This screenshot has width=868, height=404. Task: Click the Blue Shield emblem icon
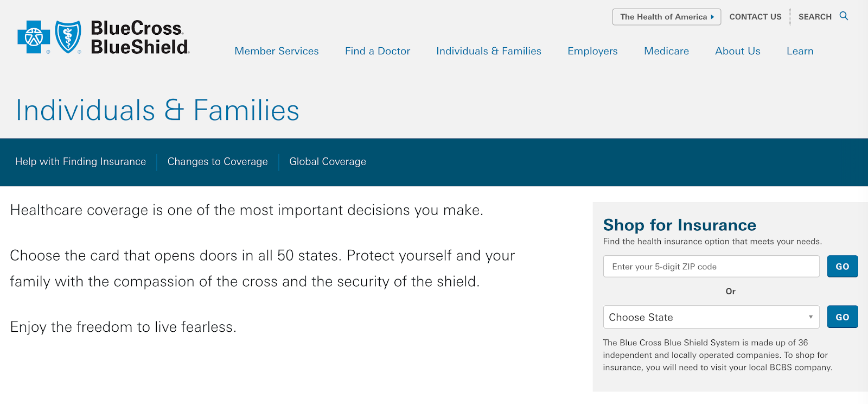[x=68, y=37]
